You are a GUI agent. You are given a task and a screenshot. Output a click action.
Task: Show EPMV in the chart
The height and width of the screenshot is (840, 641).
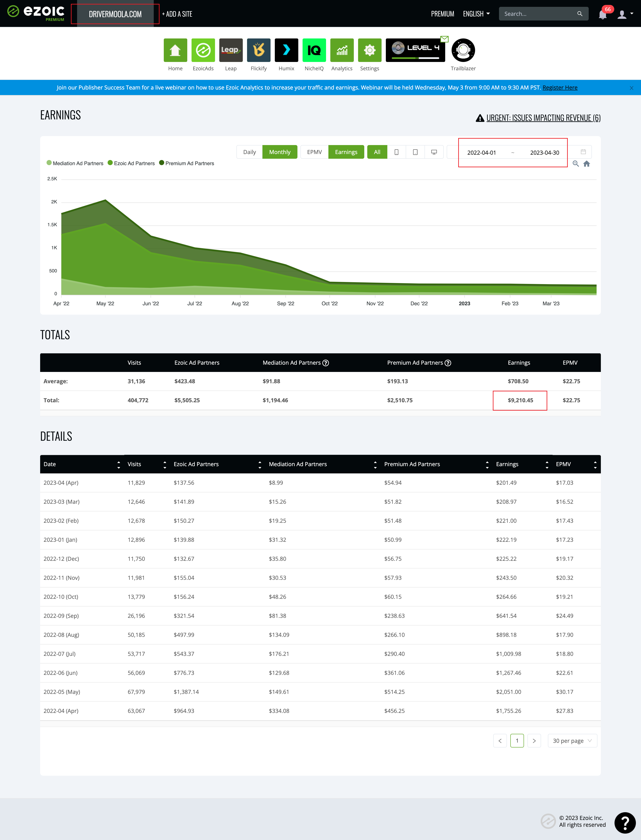coord(314,152)
